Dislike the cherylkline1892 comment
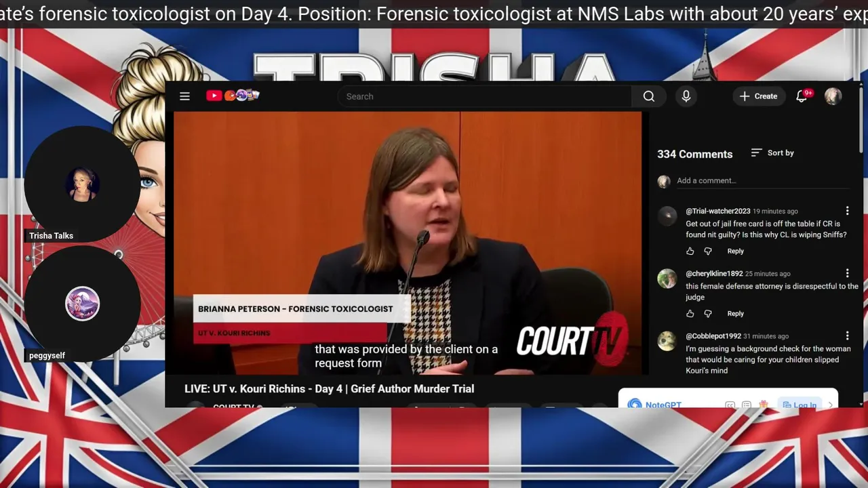 point(708,314)
